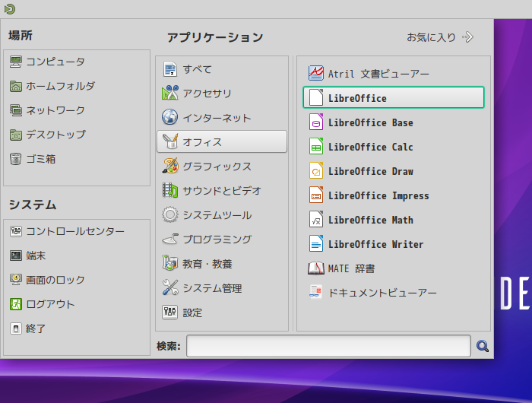This screenshot has width=532, height=403.
Task: Click the ネットワーク label
Action: 55,110
